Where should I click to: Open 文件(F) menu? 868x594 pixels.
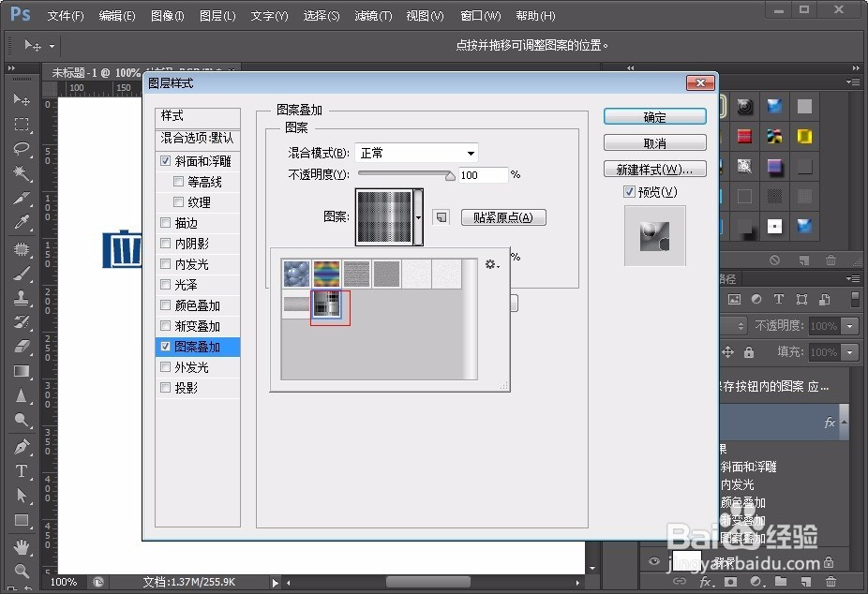click(66, 16)
